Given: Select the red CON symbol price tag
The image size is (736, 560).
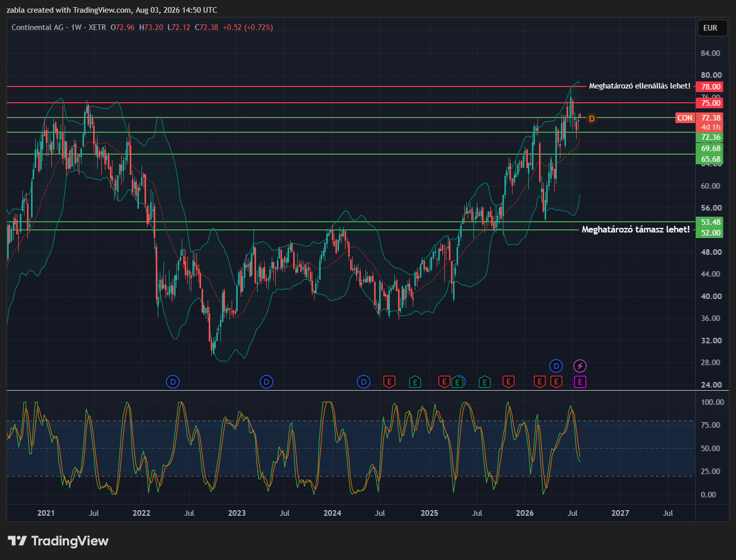Looking at the screenshot, I should (685, 118).
